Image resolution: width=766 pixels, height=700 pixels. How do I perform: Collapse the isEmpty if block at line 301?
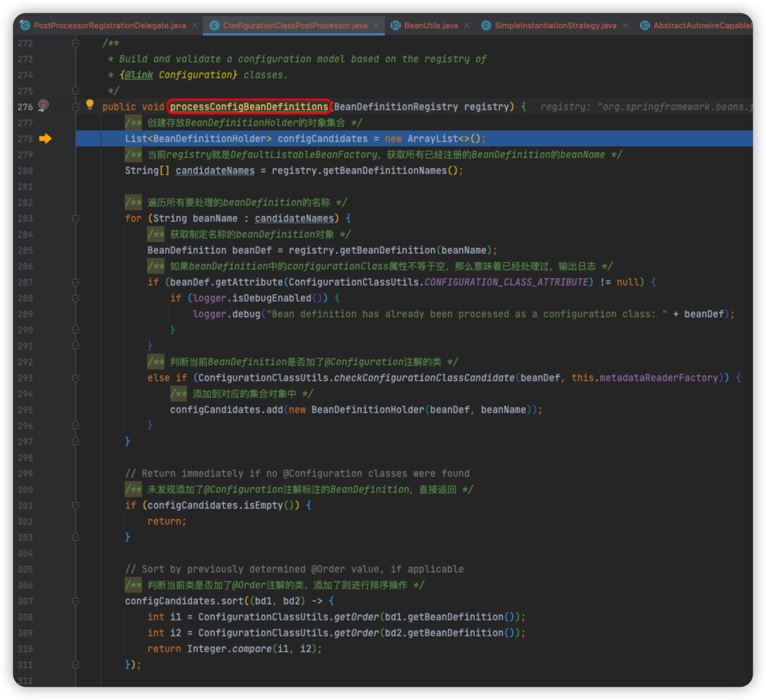(76, 506)
